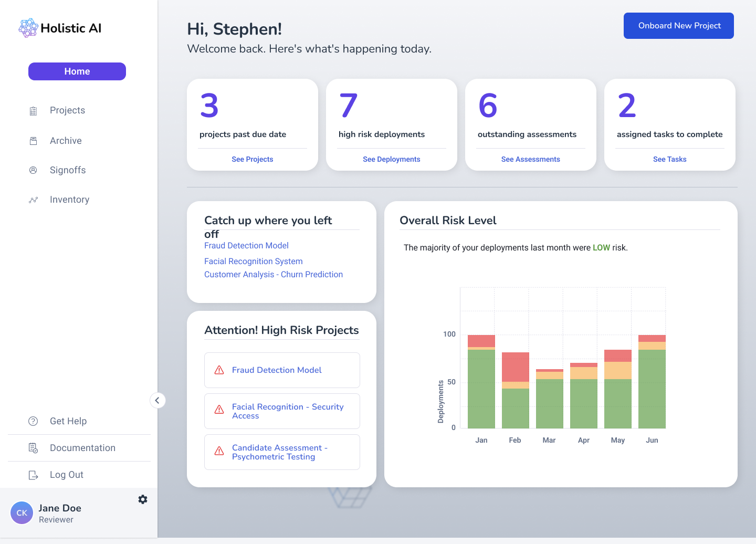756x544 pixels.
Task: Follow the See Deployments link
Action: click(x=391, y=159)
